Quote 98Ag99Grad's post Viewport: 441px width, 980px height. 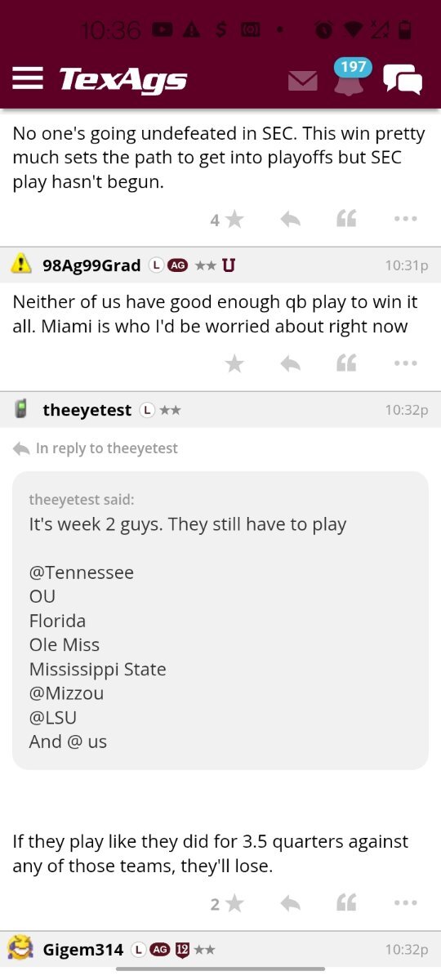(x=346, y=363)
